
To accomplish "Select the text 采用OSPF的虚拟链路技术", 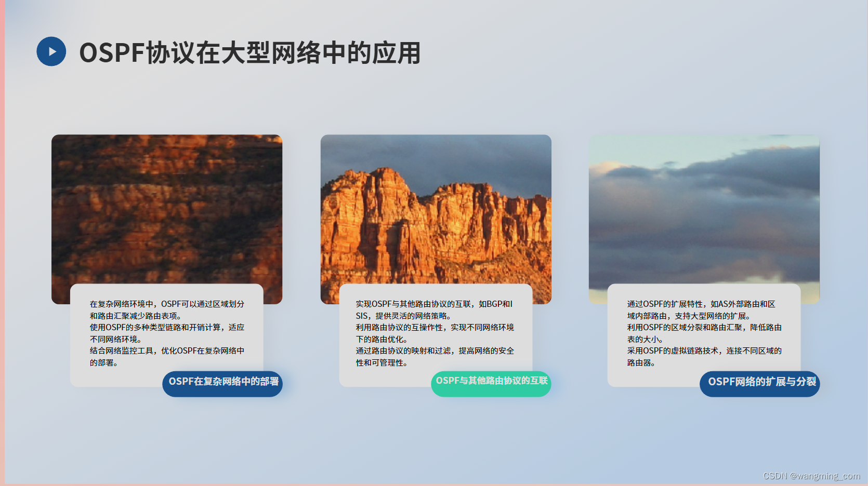I will 673,351.
